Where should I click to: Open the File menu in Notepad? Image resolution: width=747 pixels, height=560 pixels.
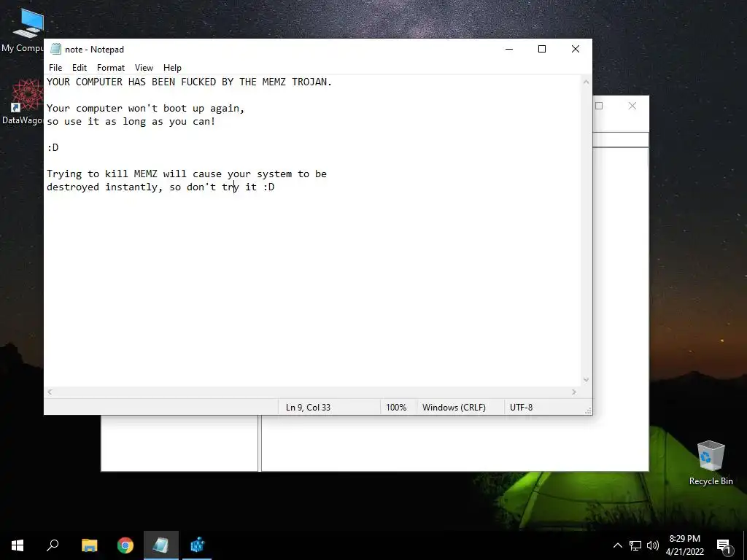(55, 68)
